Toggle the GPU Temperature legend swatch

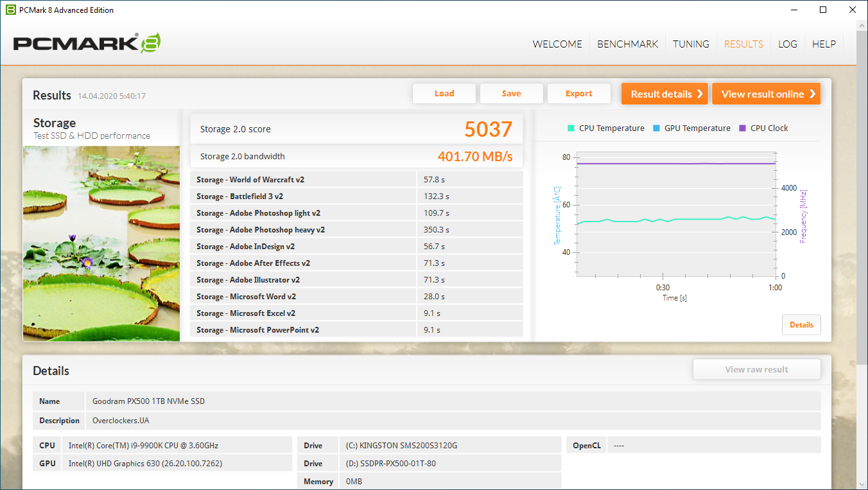(x=656, y=128)
